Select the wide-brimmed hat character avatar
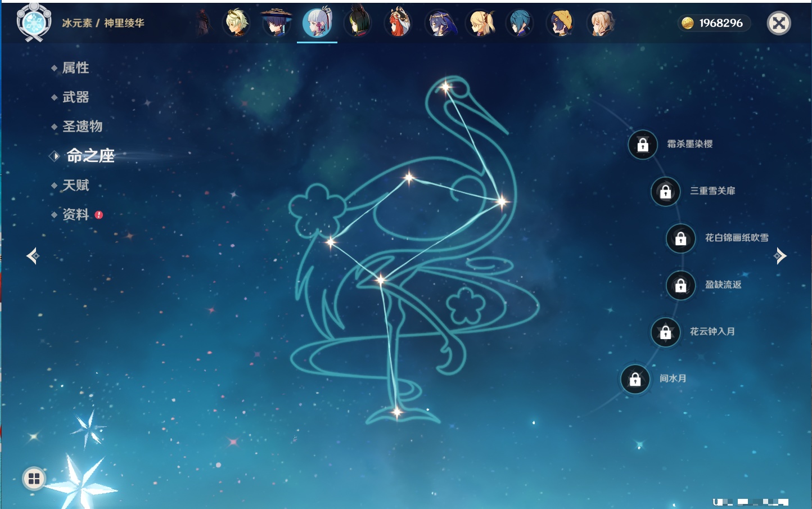 click(277, 23)
